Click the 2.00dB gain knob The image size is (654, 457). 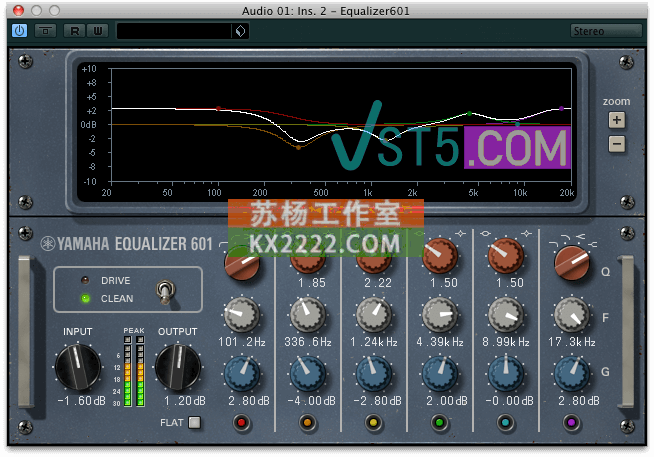pos(440,374)
